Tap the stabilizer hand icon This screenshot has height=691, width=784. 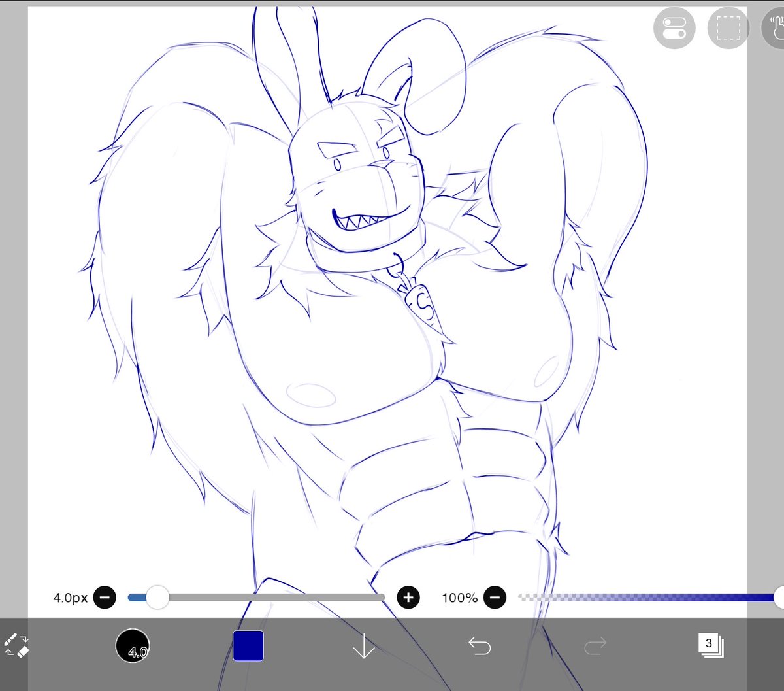coord(775,28)
